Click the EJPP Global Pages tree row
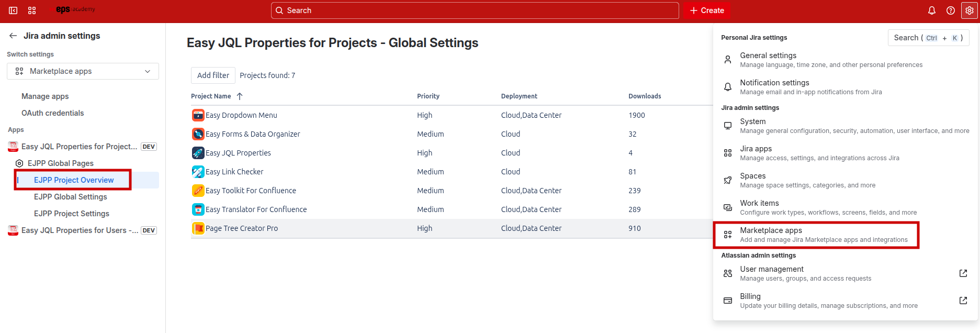This screenshot has width=980, height=333. click(x=83, y=163)
